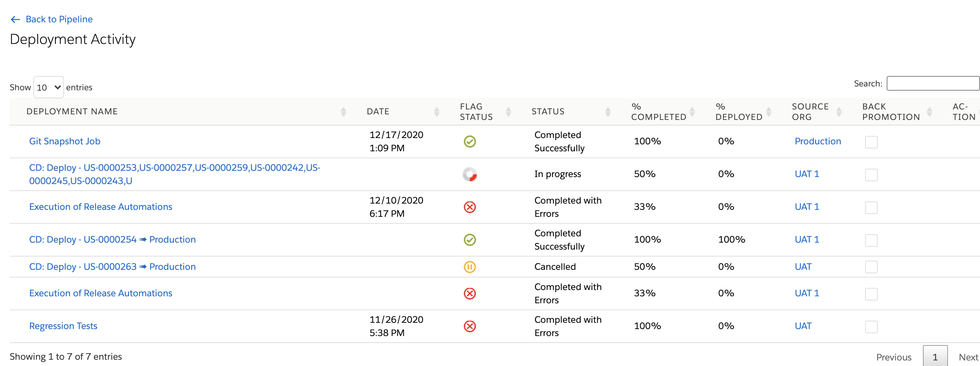Click the yellow paused flag for the Cancelled deployment
The height and width of the screenshot is (366, 980).
tap(469, 267)
